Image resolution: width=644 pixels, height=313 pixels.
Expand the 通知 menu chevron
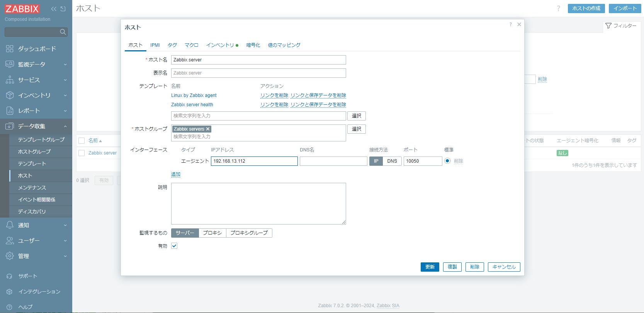(65, 225)
